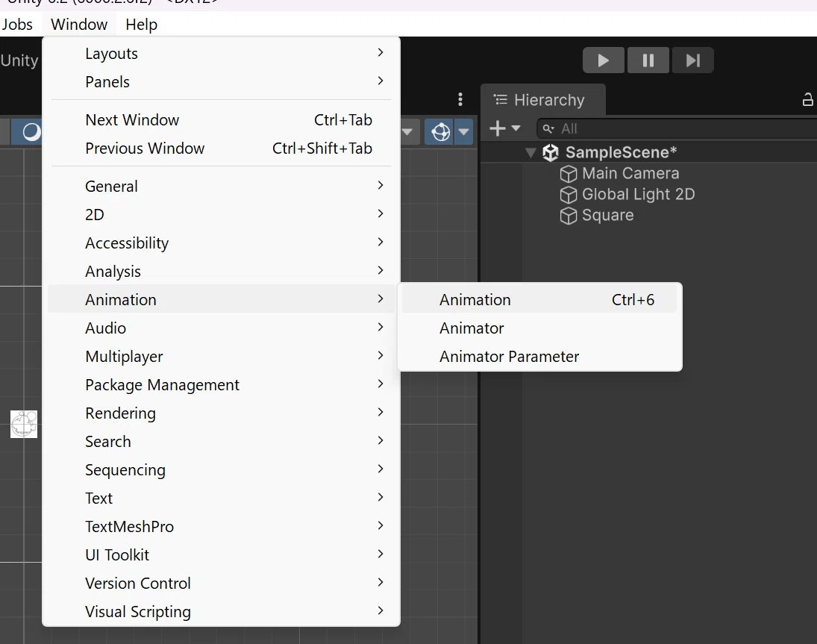Click the Step frame button
This screenshot has width=817, height=644.
(x=692, y=60)
